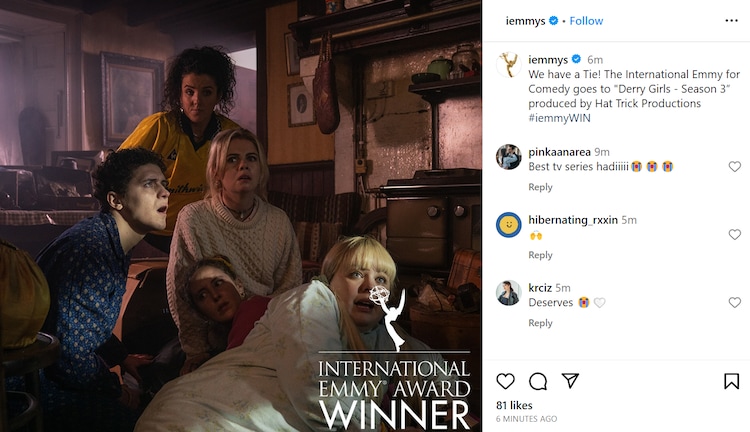Open the iemmys profile from header
This screenshot has width=750, height=432.
[525, 21]
